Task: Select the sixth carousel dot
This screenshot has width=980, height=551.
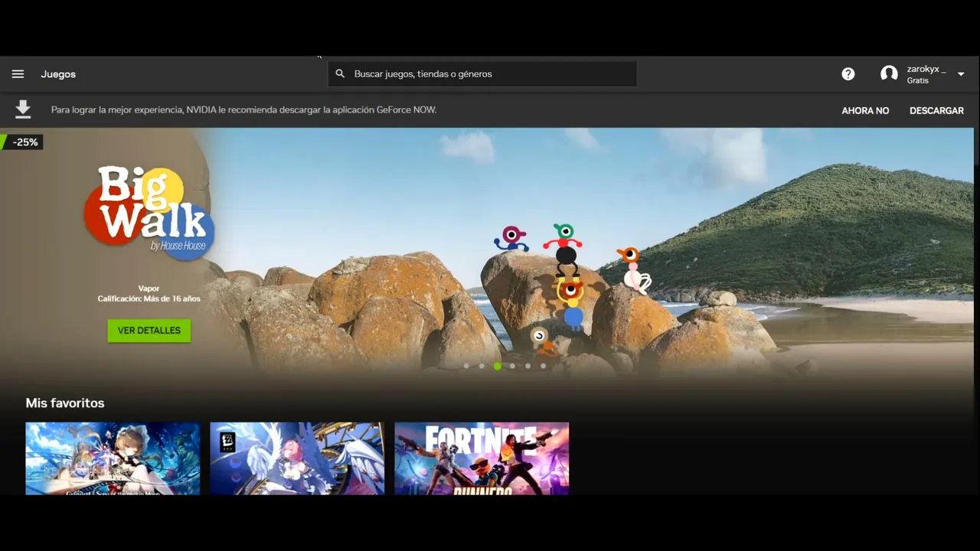Action: tap(544, 366)
